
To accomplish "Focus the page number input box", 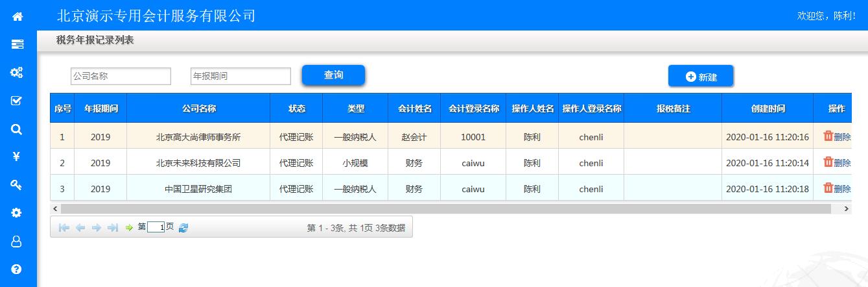I will coord(156,227).
